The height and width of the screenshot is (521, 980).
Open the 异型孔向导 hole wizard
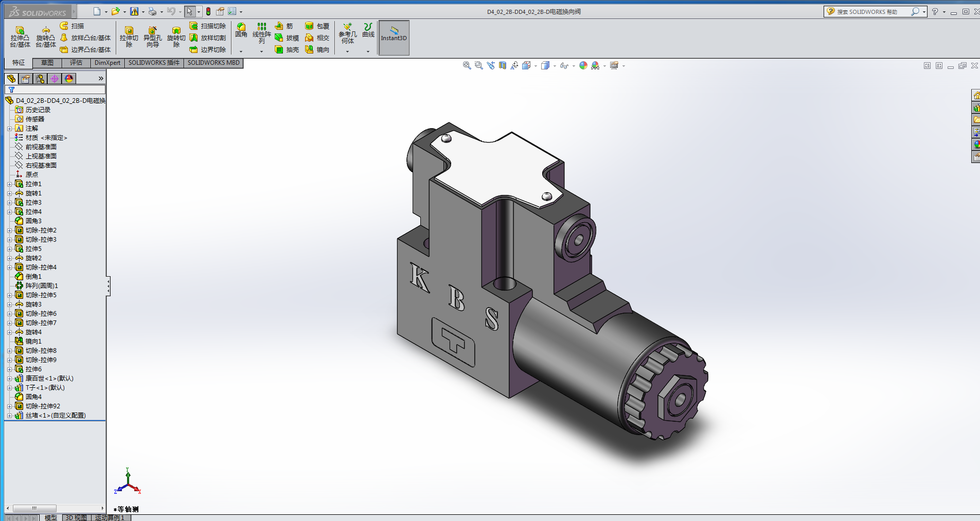[x=152, y=37]
